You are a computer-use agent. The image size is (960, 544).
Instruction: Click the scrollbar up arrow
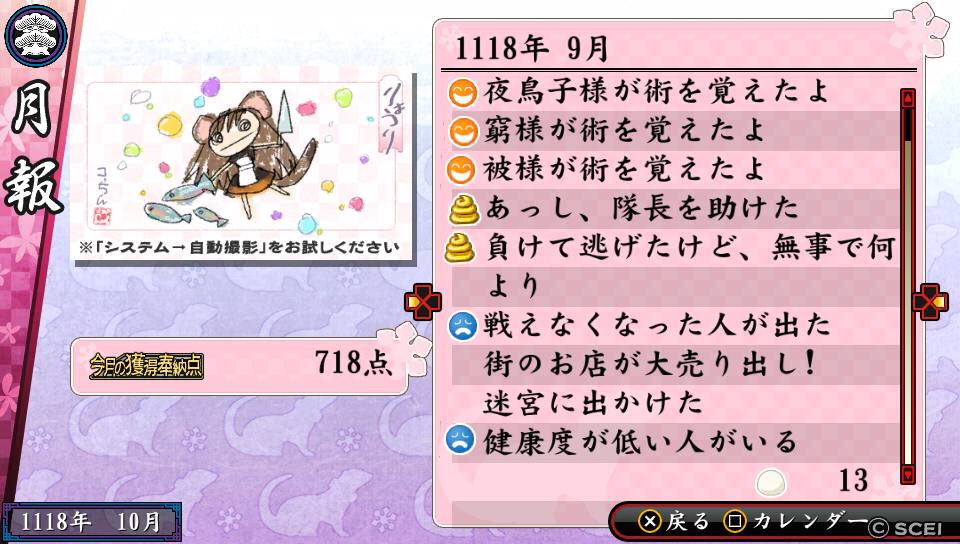coord(907,98)
